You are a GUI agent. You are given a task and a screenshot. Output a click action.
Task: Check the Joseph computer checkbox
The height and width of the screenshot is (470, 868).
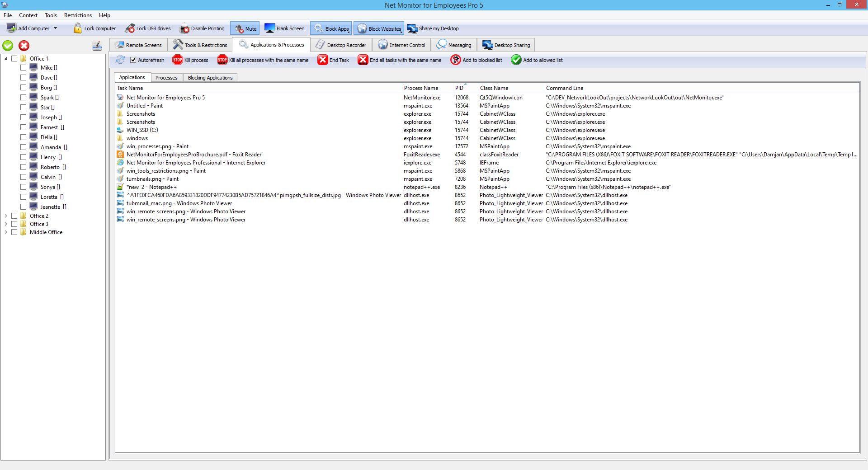[23, 117]
